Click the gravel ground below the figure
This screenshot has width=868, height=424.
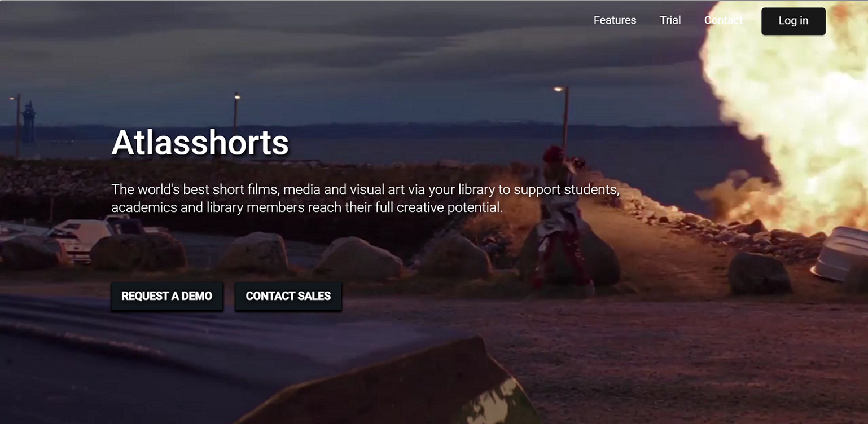pyautogui.click(x=593, y=350)
